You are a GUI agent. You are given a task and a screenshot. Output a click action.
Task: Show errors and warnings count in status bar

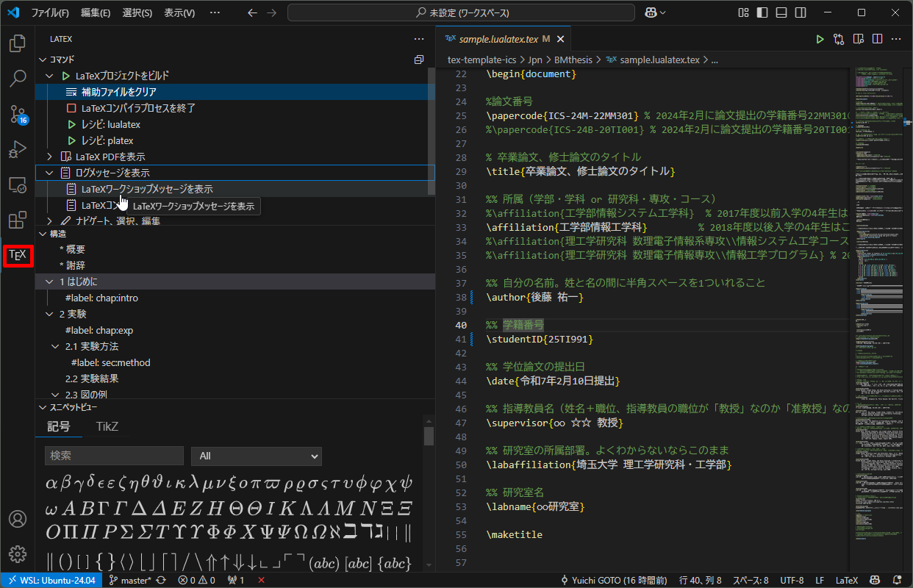(196, 580)
